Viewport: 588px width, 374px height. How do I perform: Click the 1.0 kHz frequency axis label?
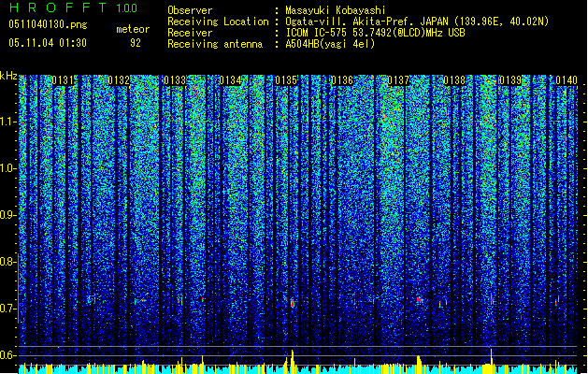point(7,168)
